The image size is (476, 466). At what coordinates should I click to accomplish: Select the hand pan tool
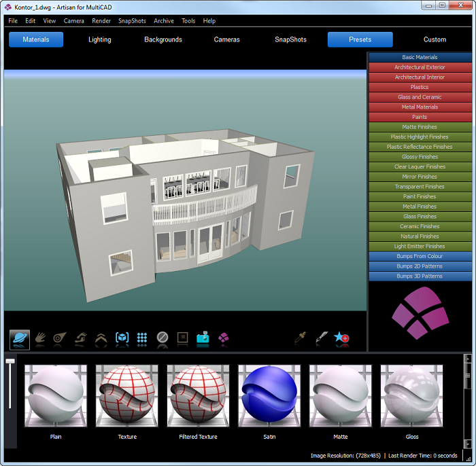click(x=40, y=338)
